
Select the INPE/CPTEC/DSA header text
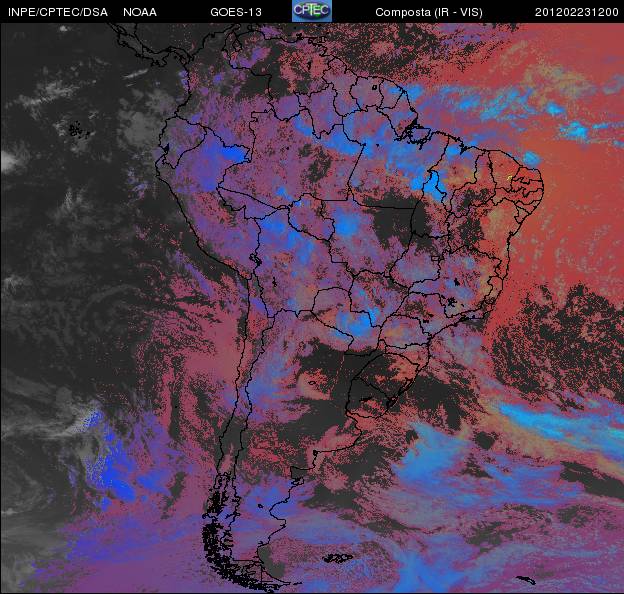(58, 12)
